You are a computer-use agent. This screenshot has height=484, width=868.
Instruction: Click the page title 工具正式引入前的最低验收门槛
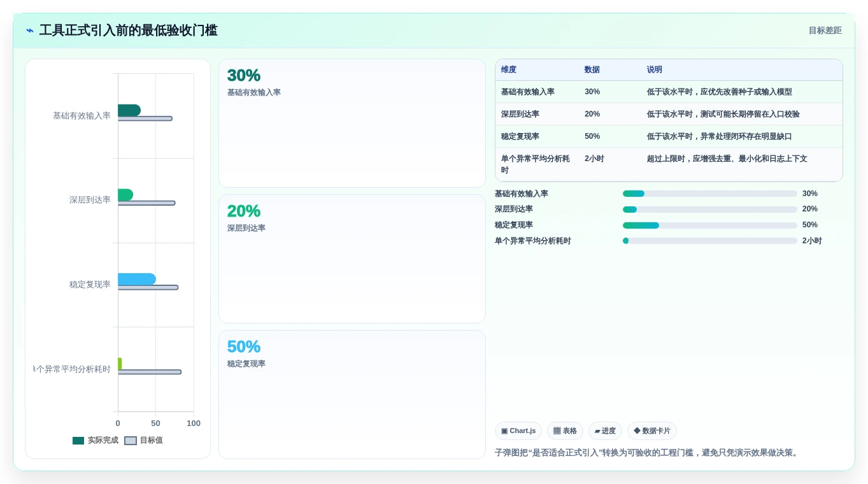[129, 31]
